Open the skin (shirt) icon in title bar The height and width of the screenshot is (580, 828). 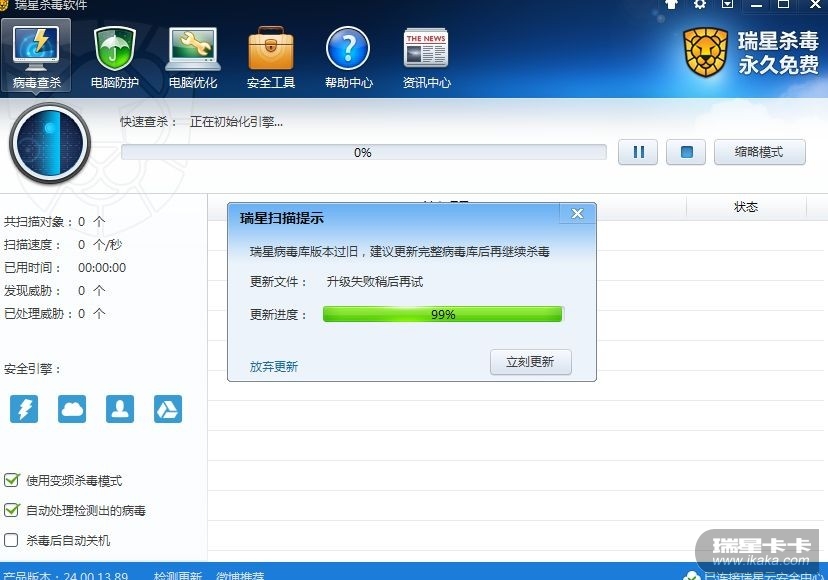[671, 4]
